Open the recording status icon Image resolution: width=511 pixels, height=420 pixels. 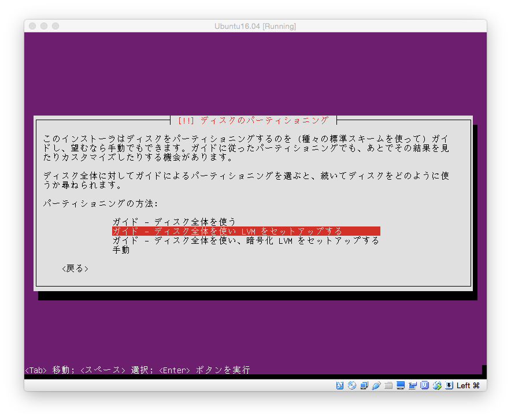[413, 385]
